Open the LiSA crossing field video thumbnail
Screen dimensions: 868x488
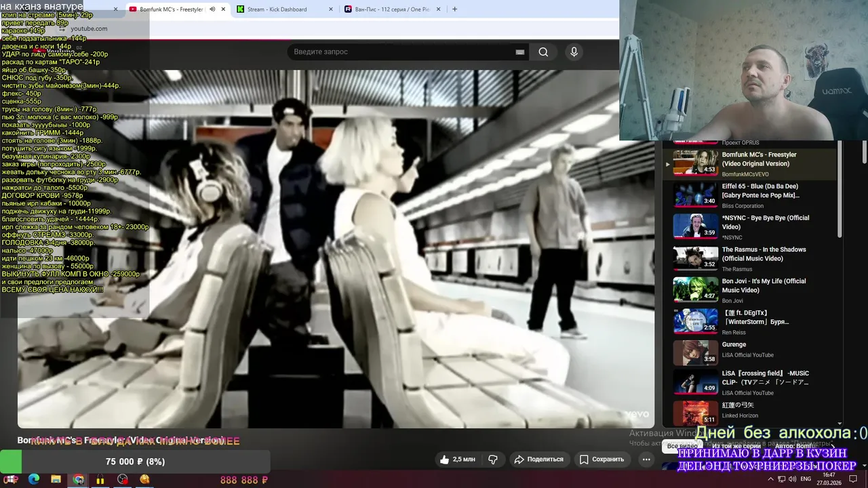point(695,382)
